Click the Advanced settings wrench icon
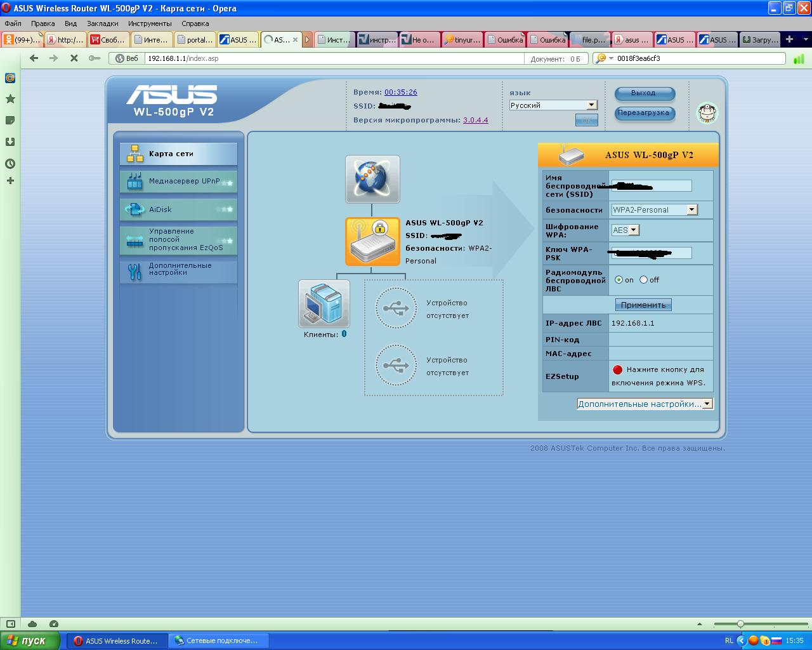 click(x=134, y=272)
